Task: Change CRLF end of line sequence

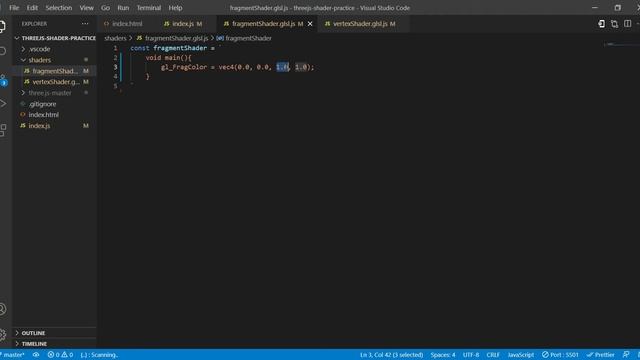Action: pyautogui.click(x=493, y=355)
